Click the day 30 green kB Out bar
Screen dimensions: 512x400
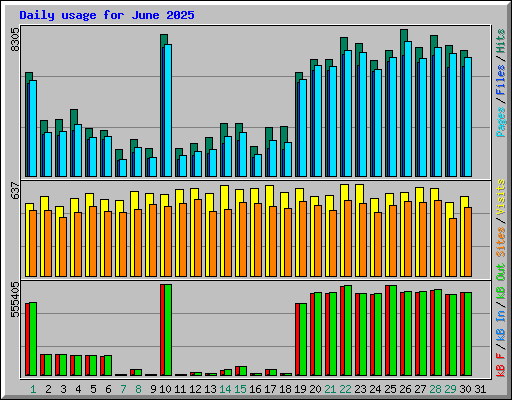pos(468,334)
